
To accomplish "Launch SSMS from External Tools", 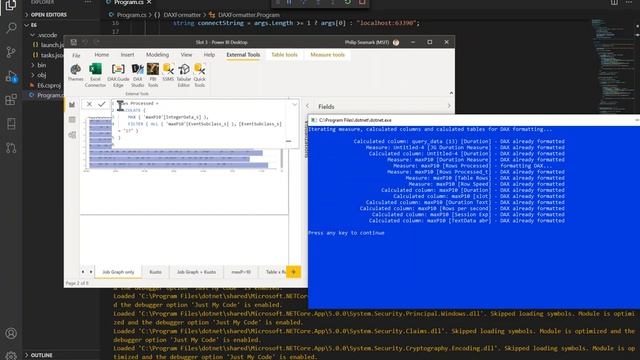I will 168,73.
